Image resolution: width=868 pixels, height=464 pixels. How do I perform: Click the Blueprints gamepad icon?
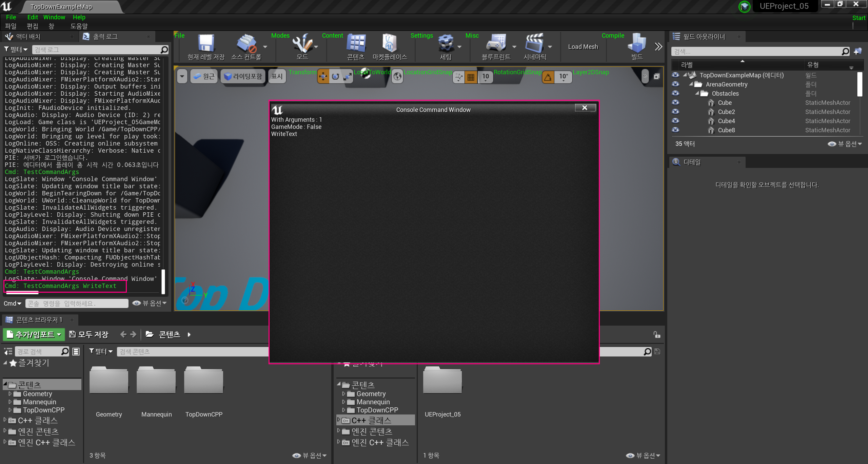(496, 44)
